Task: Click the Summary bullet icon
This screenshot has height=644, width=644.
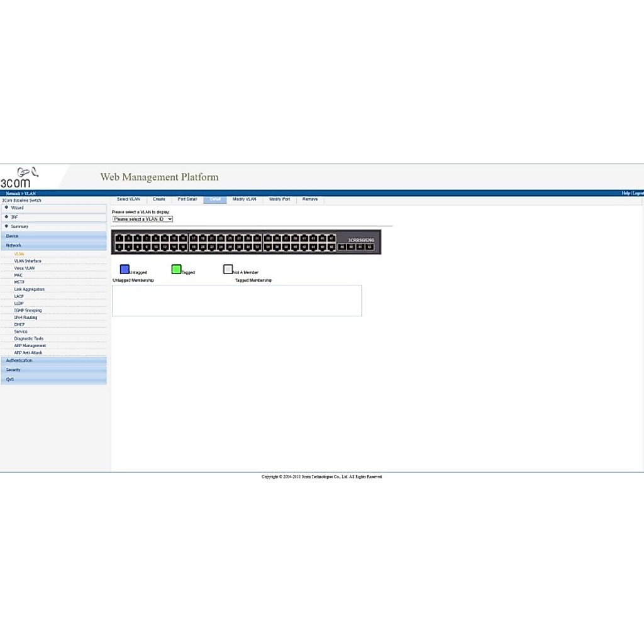Action: tap(6, 226)
